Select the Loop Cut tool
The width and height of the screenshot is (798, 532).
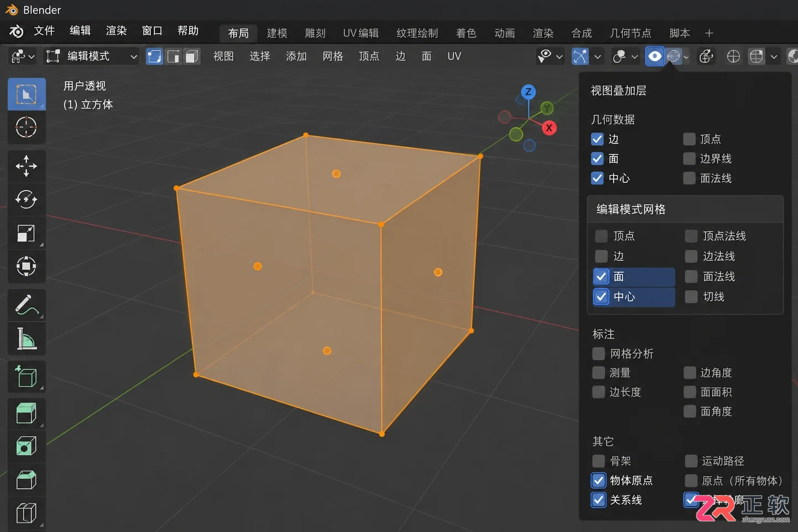[x=27, y=513]
